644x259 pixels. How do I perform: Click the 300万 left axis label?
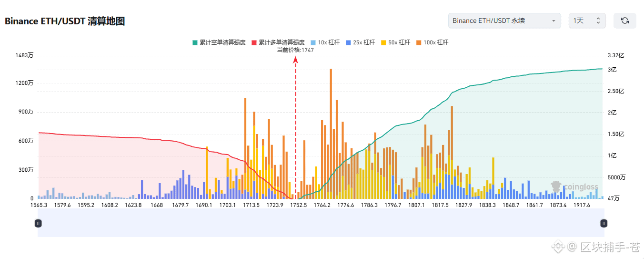tap(26, 170)
